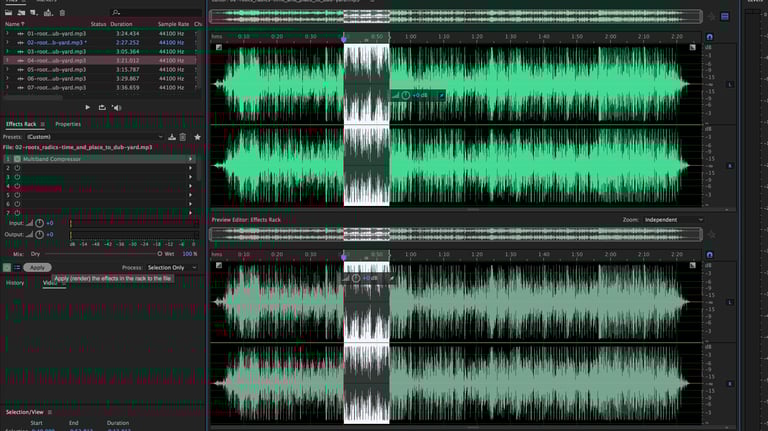Save the effects rack preset icon

[172, 136]
